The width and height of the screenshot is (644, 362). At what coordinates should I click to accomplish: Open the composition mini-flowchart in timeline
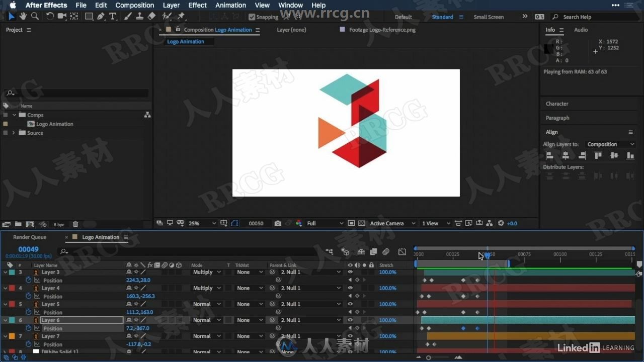[x=329, y=252]
